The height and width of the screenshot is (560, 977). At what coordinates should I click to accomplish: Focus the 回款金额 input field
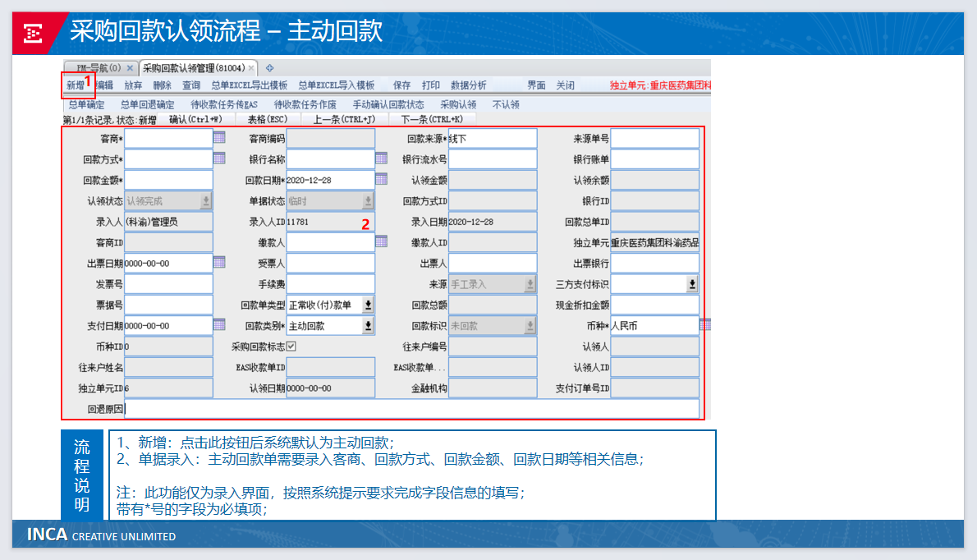(168, 180)
